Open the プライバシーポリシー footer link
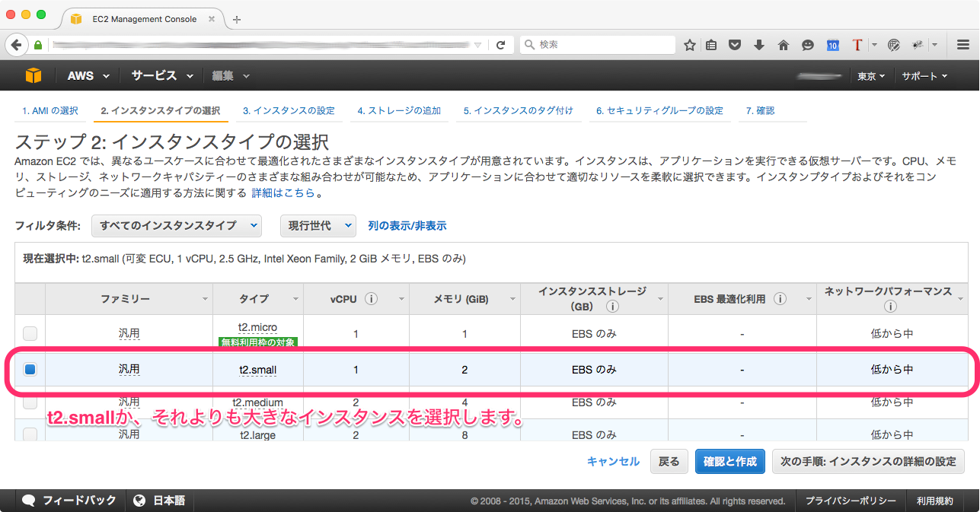This screenshot has height=512, width=980. point(851,501)
